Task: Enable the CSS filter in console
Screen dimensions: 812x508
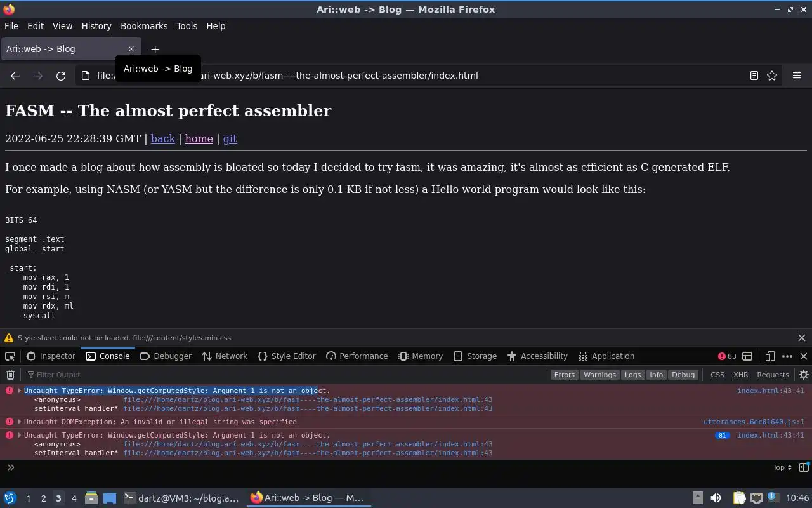Action: pyautogui.click(x=717, y=375)
